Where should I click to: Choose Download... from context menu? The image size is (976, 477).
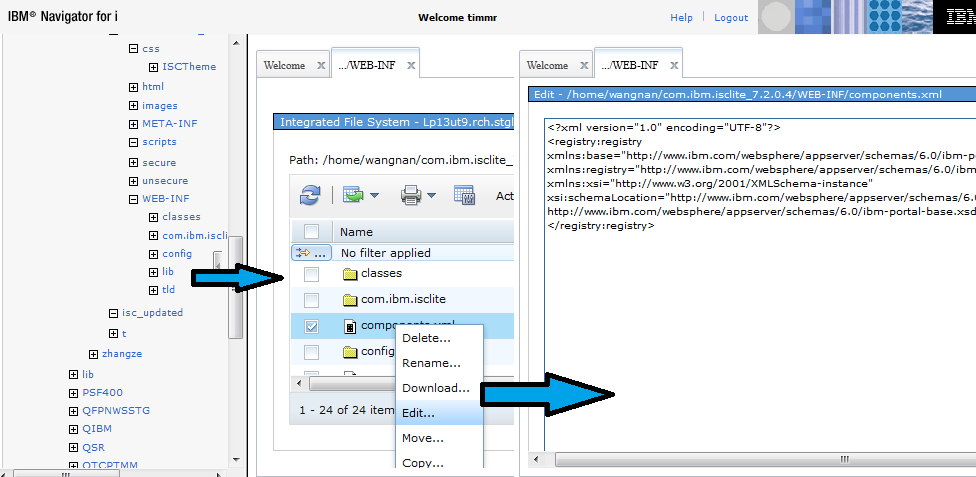(x=439, y=388)
